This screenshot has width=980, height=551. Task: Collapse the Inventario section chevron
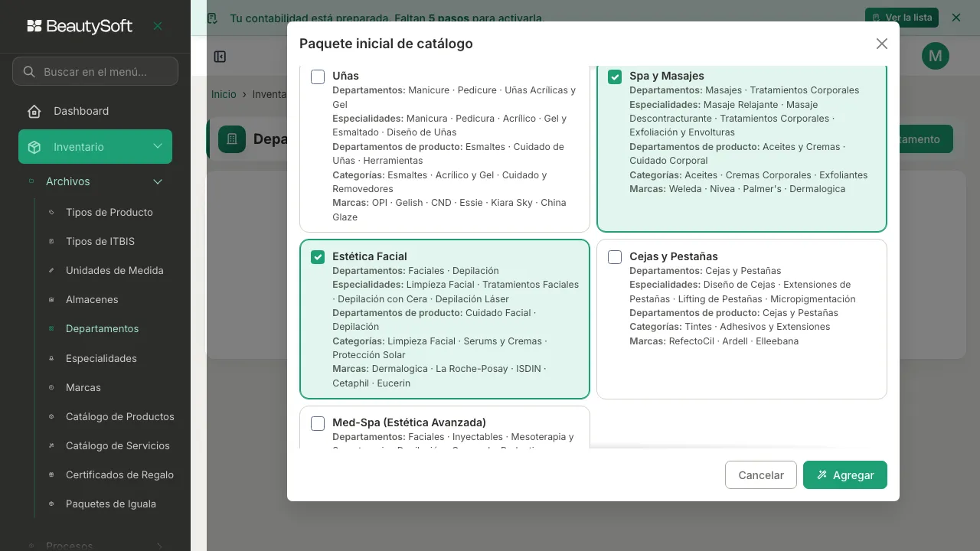158,146
